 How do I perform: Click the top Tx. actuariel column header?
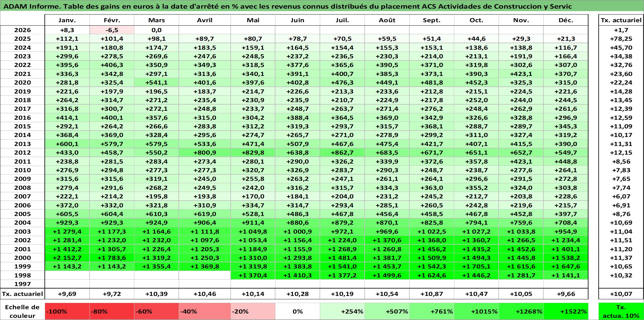(x=621, y=20)
